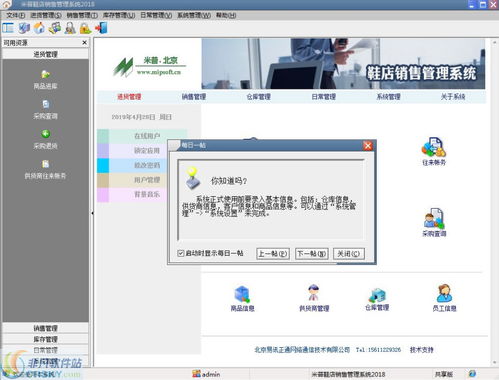This screenshot has width=499, height=380.
Task: Open the 销售管理(T) menu
Action: point(82,15)
